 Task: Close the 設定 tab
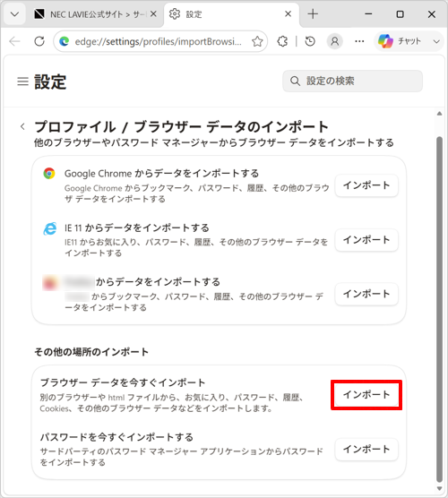pyautogui.click(x=288, y=14)
